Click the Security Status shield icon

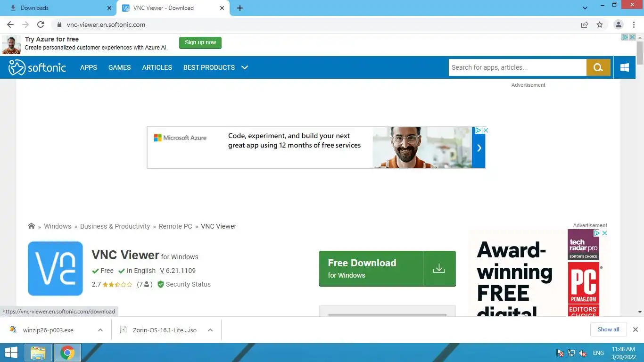160,284
